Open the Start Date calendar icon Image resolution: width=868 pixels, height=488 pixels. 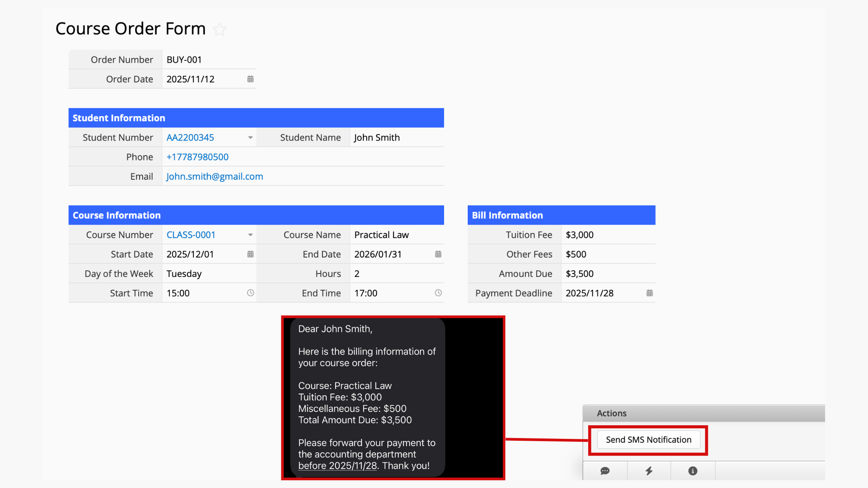point(250,254)
